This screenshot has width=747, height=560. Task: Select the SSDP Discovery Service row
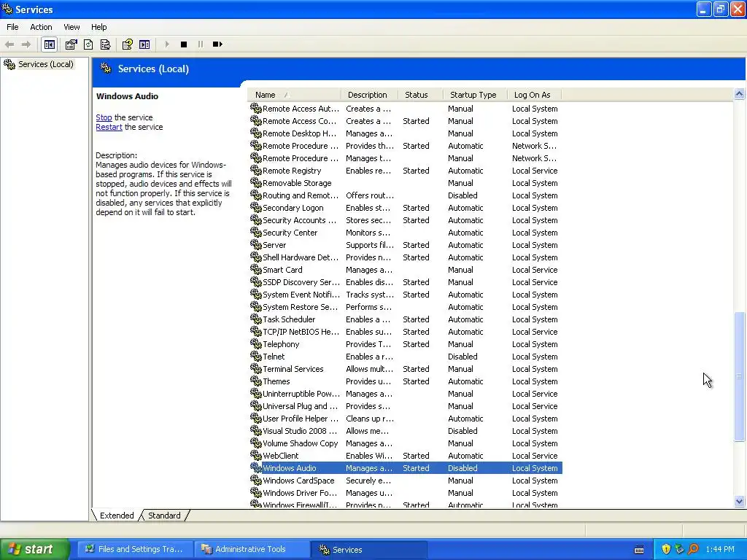click(406, 282)
